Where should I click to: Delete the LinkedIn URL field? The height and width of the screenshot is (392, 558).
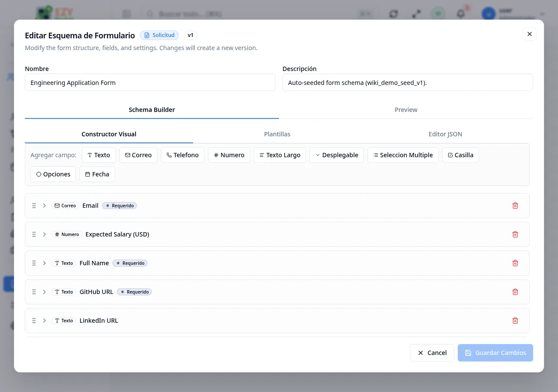tap(515, 321)
